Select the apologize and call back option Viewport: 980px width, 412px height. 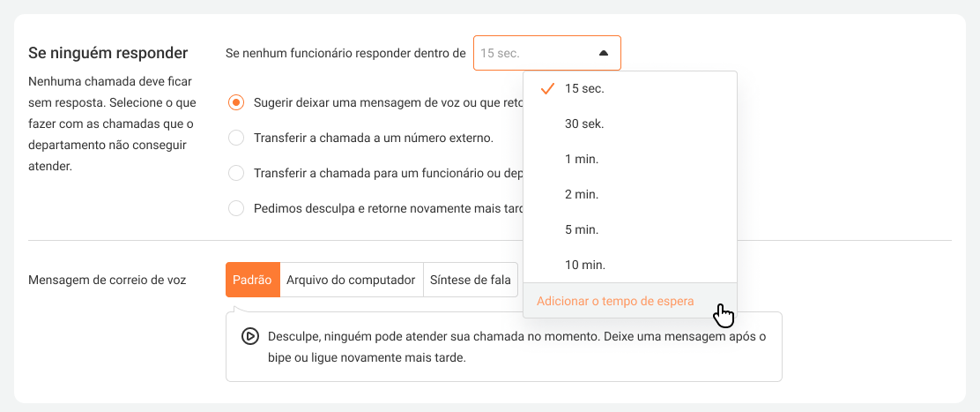tap(235, 208)
